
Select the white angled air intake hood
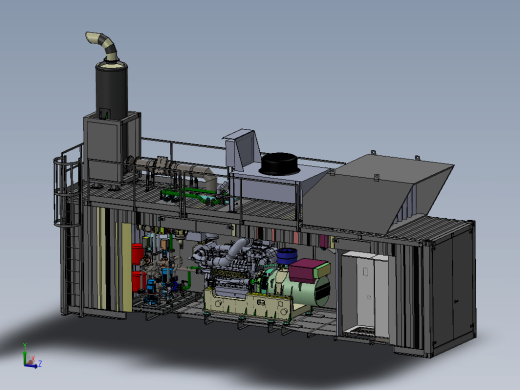click(243, 148)
